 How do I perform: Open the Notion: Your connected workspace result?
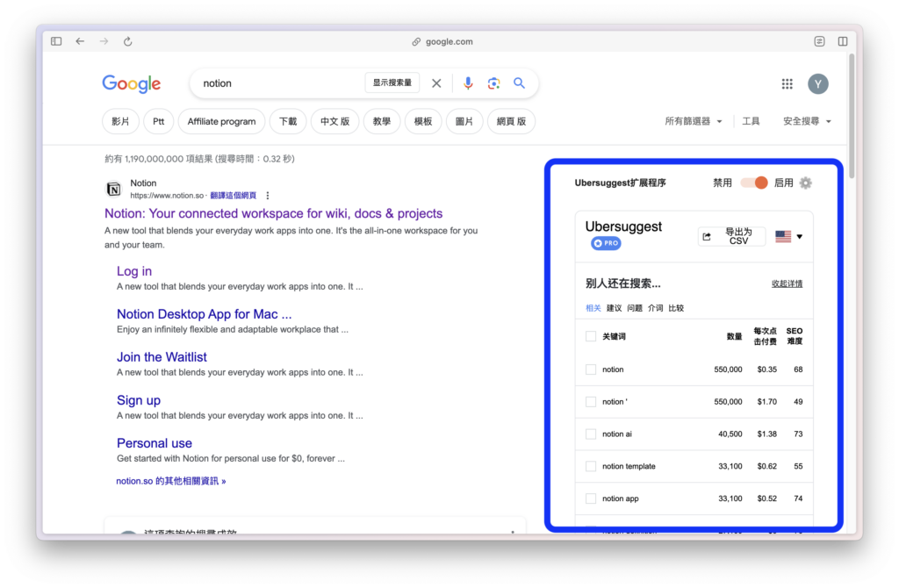[x=274, y=213]
